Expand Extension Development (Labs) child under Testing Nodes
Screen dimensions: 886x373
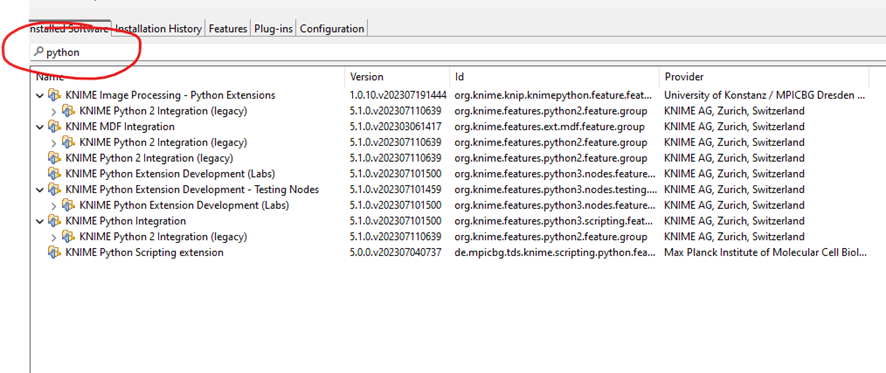pyautogui.click(x=54, y=206)
